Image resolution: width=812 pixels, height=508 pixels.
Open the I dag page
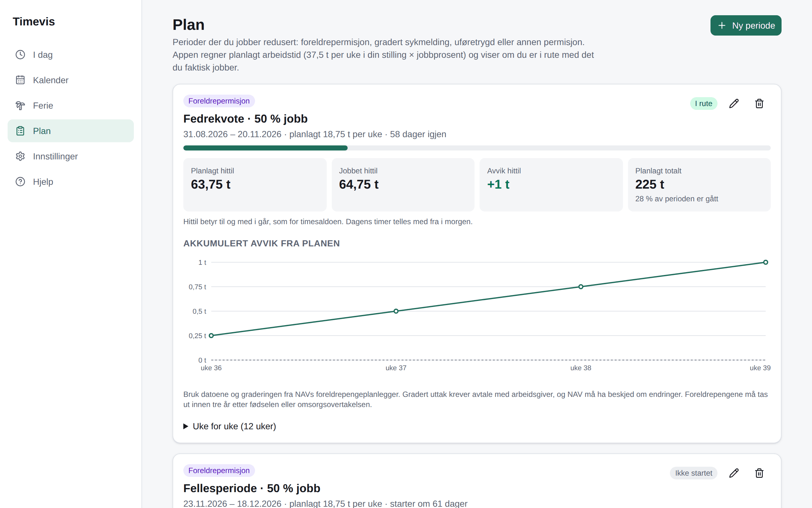pos(70,55)
